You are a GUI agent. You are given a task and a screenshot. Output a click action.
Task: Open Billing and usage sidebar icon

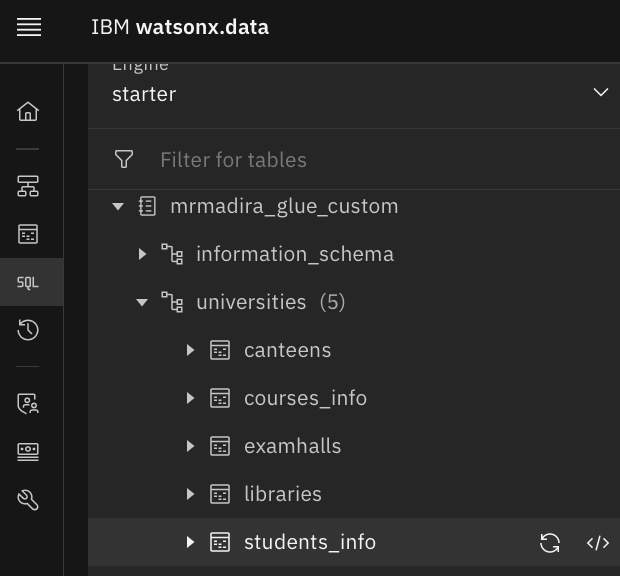click(28, 452)
